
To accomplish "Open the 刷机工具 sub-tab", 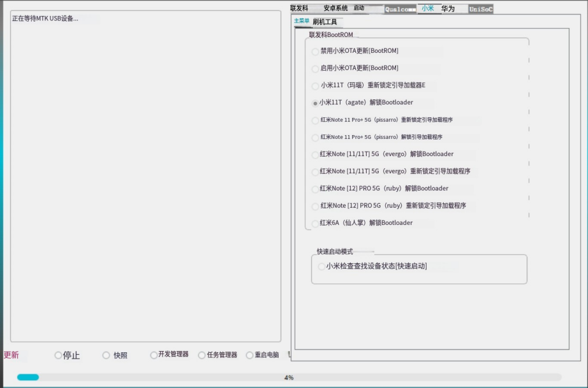I will [325, 22].
